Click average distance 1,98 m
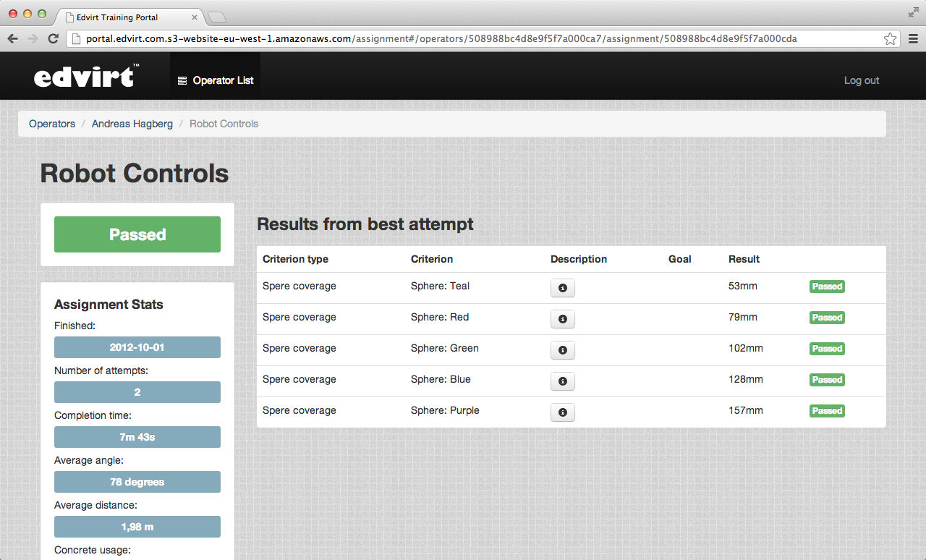Viewport: 926px width, 560px height. 137,527
